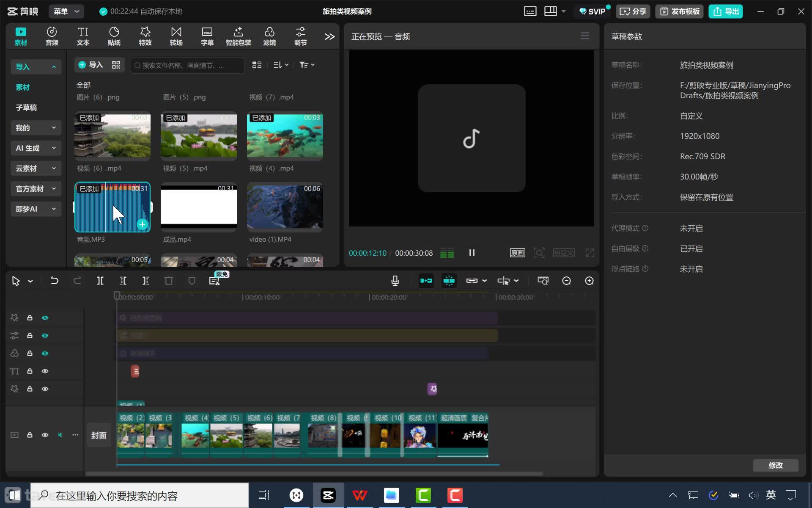Click the microphone record voiceover icon
812x508 pixels.
click(x=395, y=281)
